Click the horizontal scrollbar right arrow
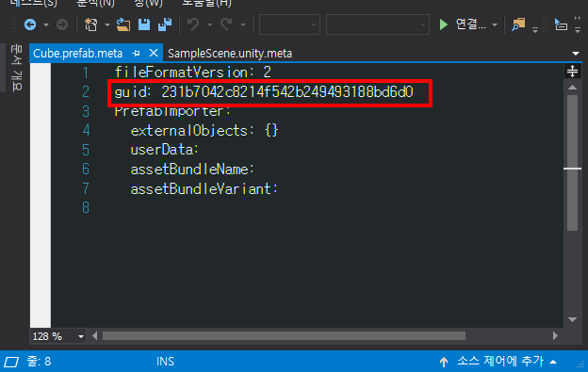The image size is (588, 372). (x=555, y=336)
